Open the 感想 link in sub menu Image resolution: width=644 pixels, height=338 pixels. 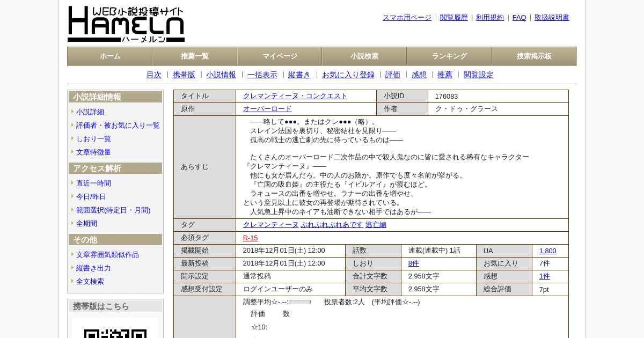[x=419, y=75]
